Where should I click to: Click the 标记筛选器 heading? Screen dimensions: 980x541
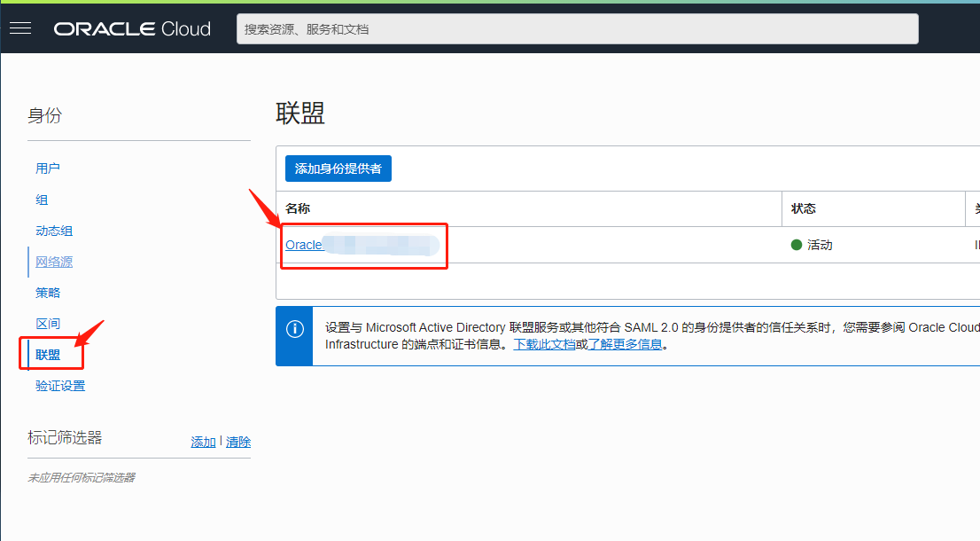point(65,437)
